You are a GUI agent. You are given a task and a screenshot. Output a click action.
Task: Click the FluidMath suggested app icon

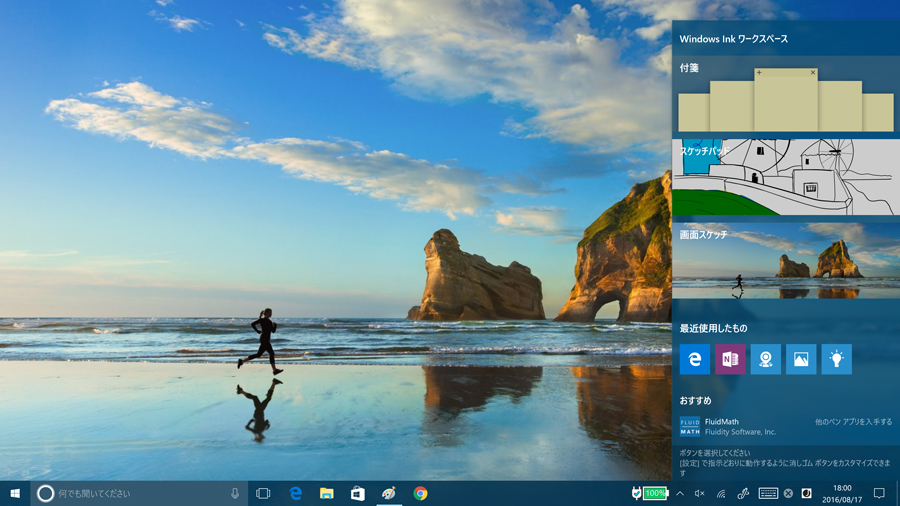click(690, 427)
